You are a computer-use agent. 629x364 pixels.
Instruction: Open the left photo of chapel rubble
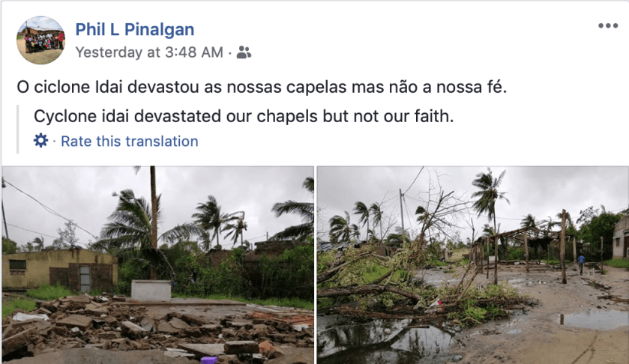coord(157,264)
